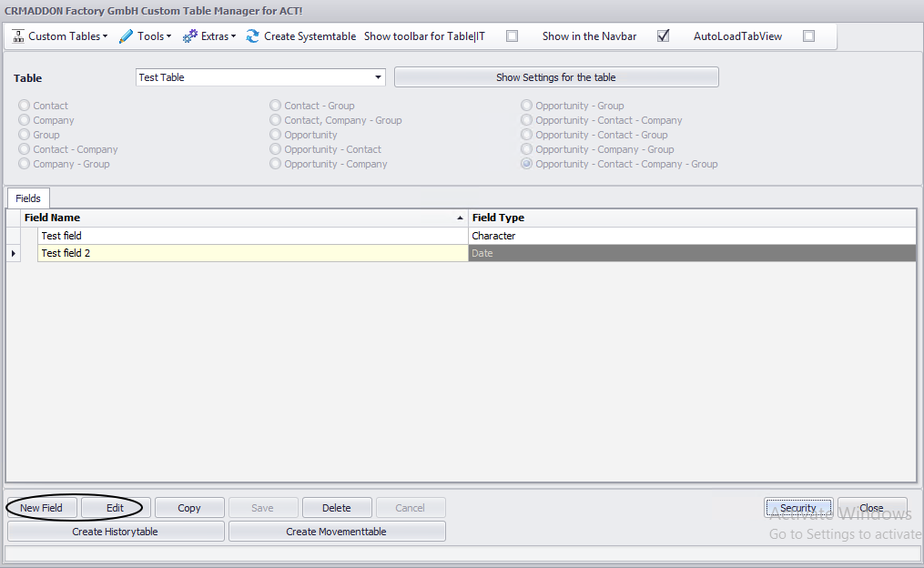Select the Character field type cell

point(693,236)
